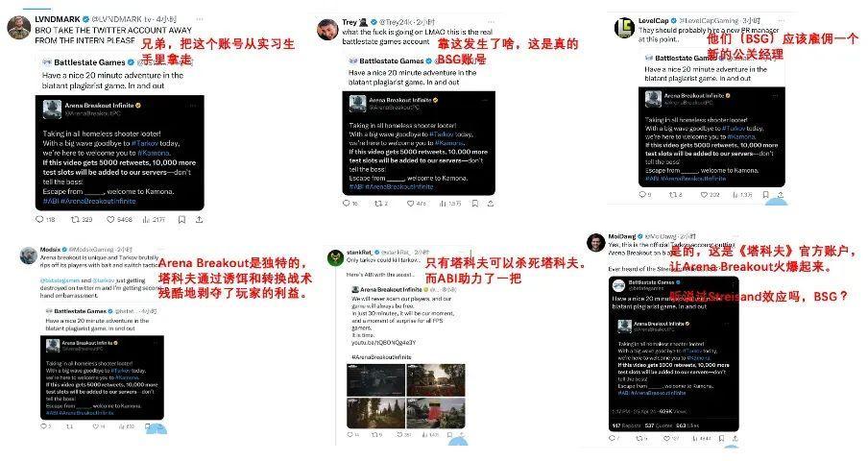The height and width of the screenshot is (461, 868).
Task: Open more options in Arena Breakout quoted tweet
Action: pos(193,105)
